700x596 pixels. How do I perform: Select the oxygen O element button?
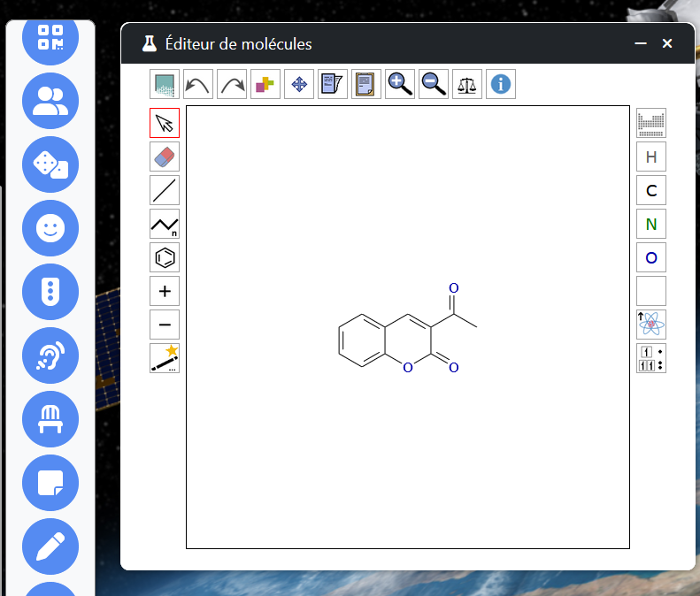(x=651, y=257)
